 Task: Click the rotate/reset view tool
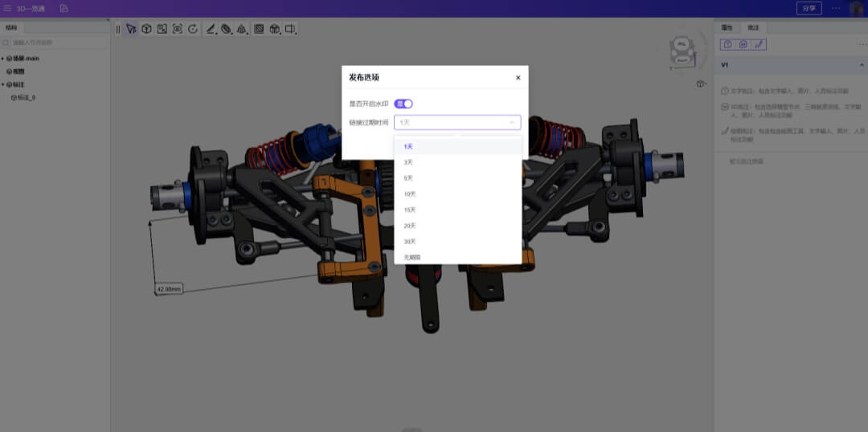[x=193, y=30]
